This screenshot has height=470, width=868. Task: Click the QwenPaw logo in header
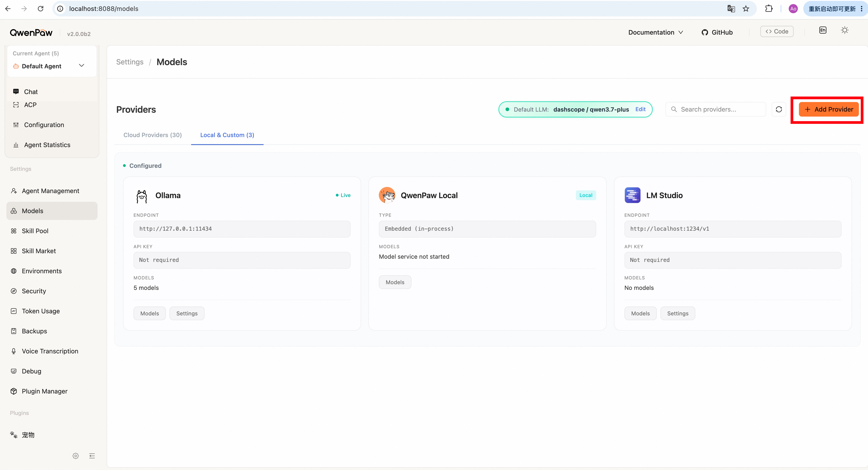[x=31, y=33]
